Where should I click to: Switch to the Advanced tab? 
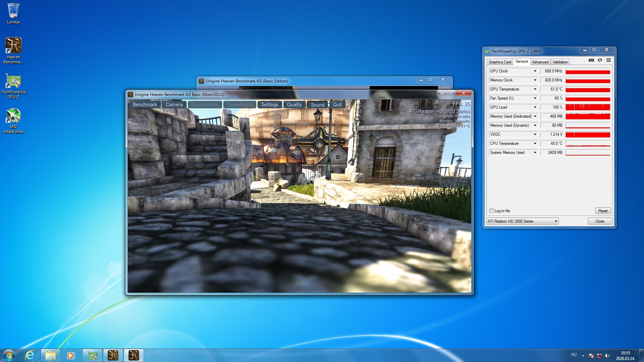(540, 62)
